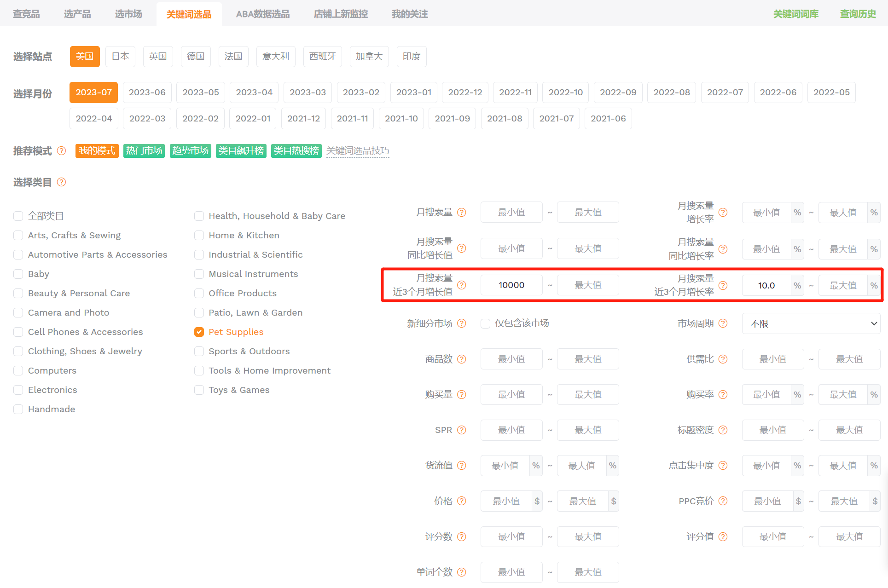Open 关键词选品技巧 link
Viewport: 888px width, 588px height.
coord(358,151)
